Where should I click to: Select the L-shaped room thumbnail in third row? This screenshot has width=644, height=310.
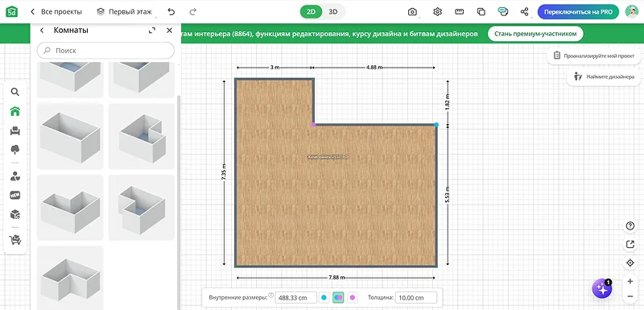[x=70, y=208]
